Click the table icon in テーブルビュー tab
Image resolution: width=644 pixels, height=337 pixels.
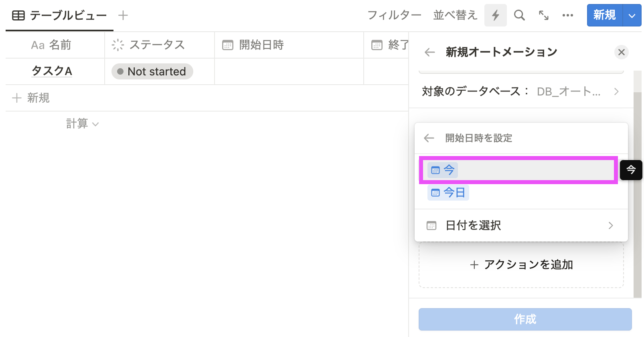click(18, 16)
